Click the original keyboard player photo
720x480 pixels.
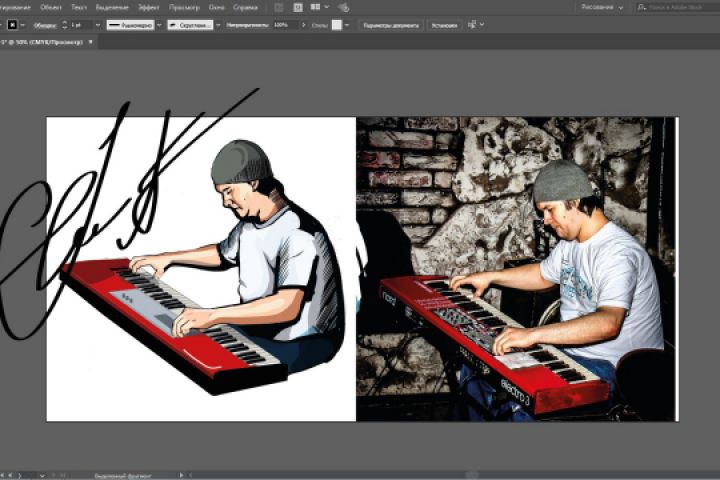click(x=517, y=269)
